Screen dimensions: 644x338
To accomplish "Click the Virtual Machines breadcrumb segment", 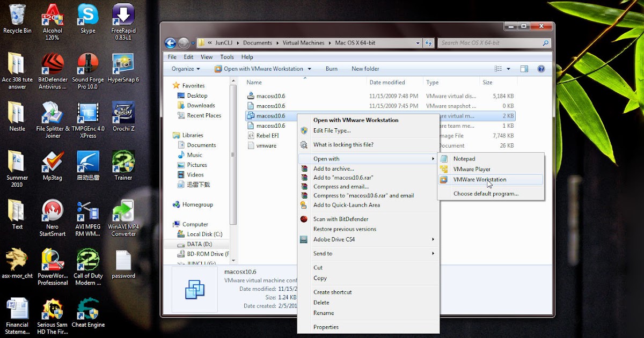I will click(x=303, y=43).
